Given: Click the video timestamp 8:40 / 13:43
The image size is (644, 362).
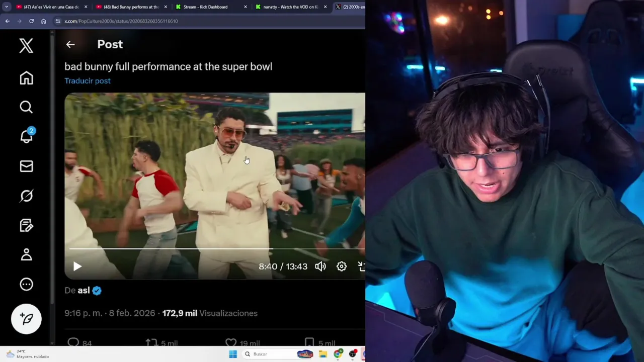Looking at the screenshot, I should [283, 266].
